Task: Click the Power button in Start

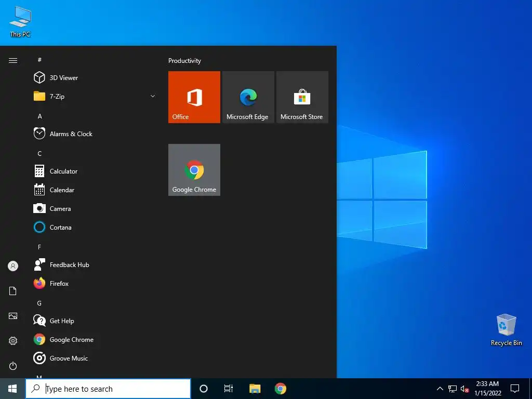Action: (x=13, y=366)
